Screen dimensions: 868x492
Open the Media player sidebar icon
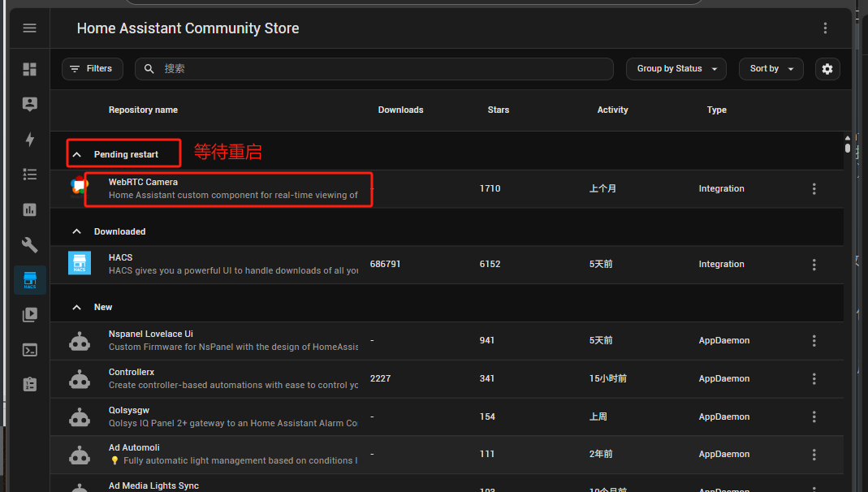coord(30,315)
